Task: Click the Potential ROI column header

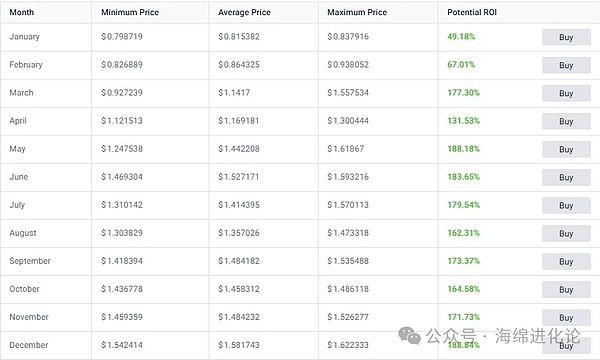Action: [472, 12]
